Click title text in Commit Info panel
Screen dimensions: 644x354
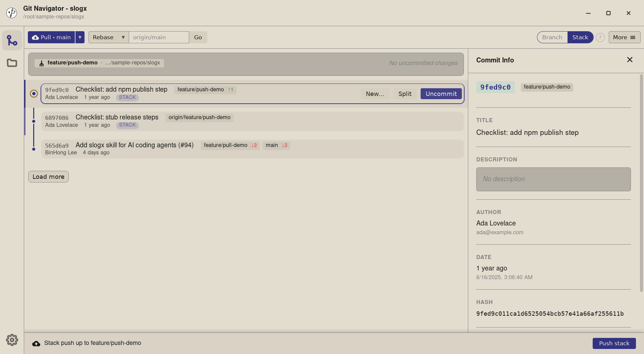(x=527, y=133)
